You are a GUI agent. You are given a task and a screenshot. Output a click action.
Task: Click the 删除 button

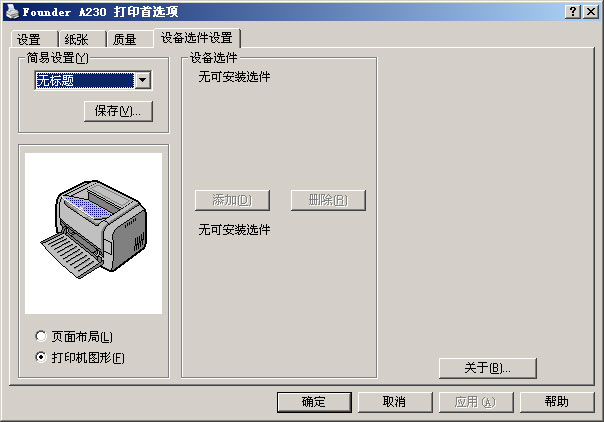[x=328, y=200]
